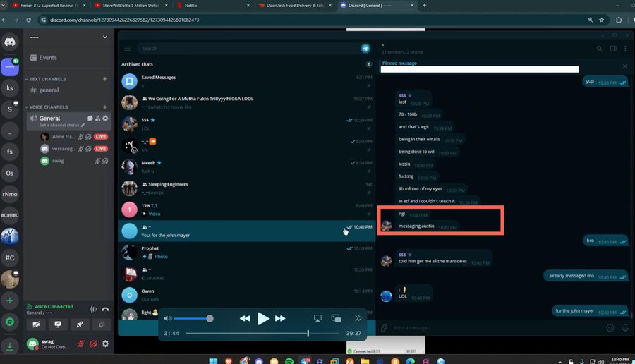This screenshot has height=364, width=635.
Task: Switch to the Netflix browser tab
Action: click(212, 5)
